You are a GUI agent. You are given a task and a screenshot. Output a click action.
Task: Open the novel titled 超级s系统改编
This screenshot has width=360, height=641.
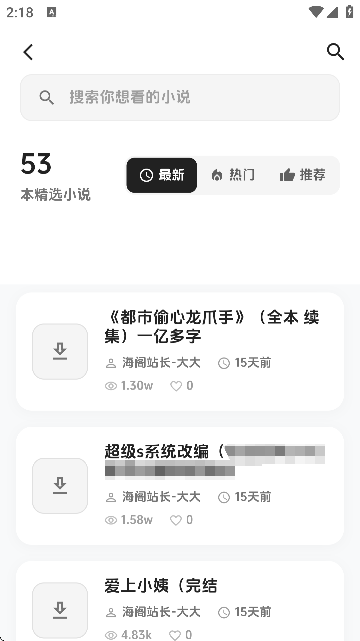[215, 460]
